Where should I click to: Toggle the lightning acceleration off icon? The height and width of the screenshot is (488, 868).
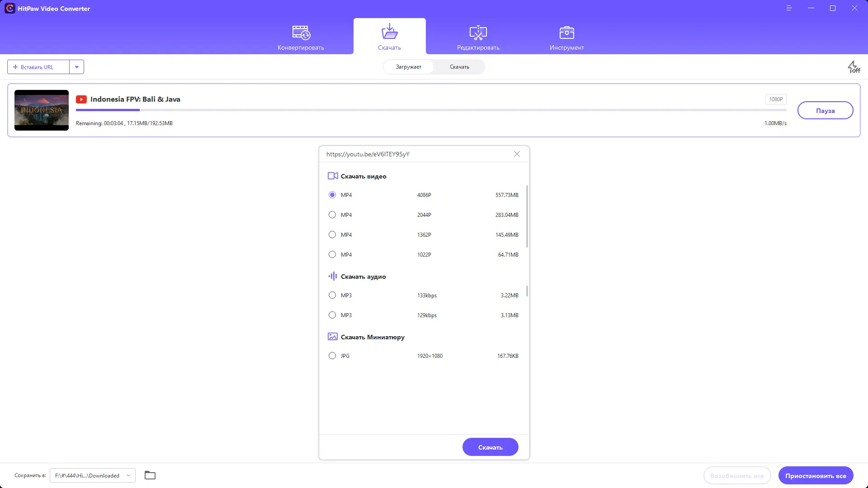(x=853, y=67)
